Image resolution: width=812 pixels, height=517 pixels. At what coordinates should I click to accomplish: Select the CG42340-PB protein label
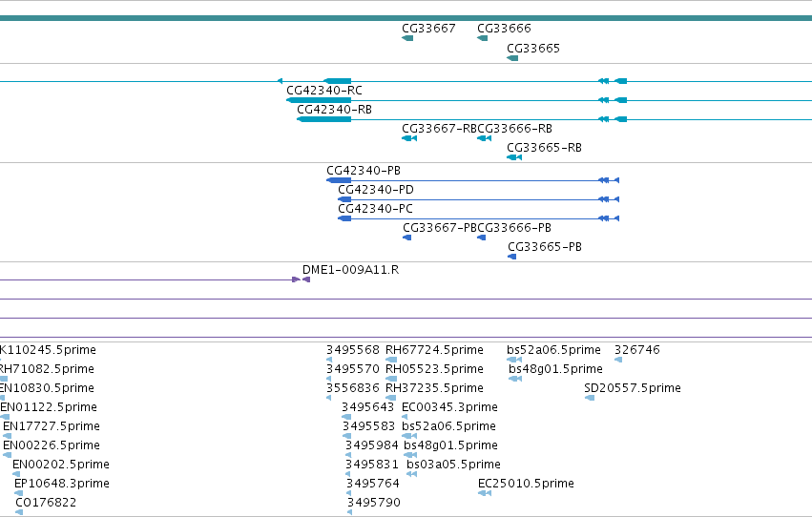pos(364,171)
